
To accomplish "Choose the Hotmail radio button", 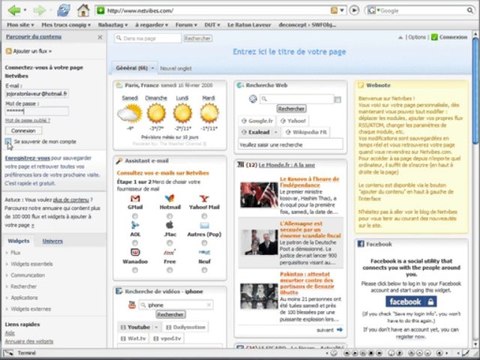I will 170,216.
